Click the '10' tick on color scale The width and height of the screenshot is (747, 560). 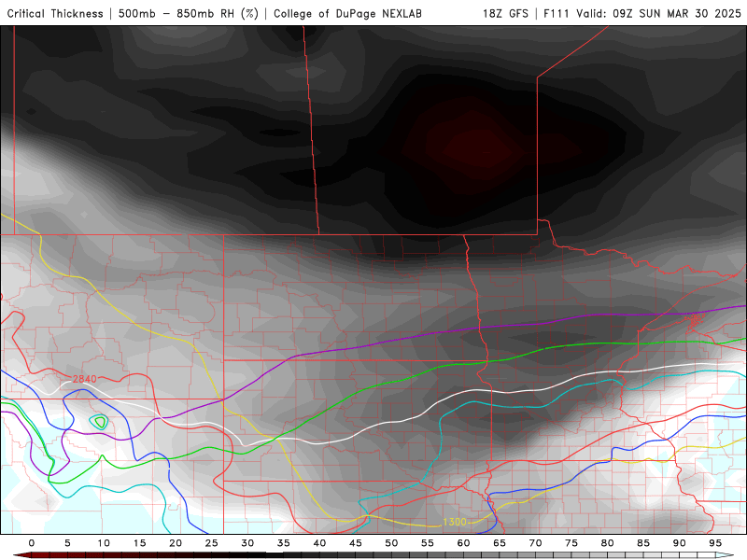[x=104, y=543]
